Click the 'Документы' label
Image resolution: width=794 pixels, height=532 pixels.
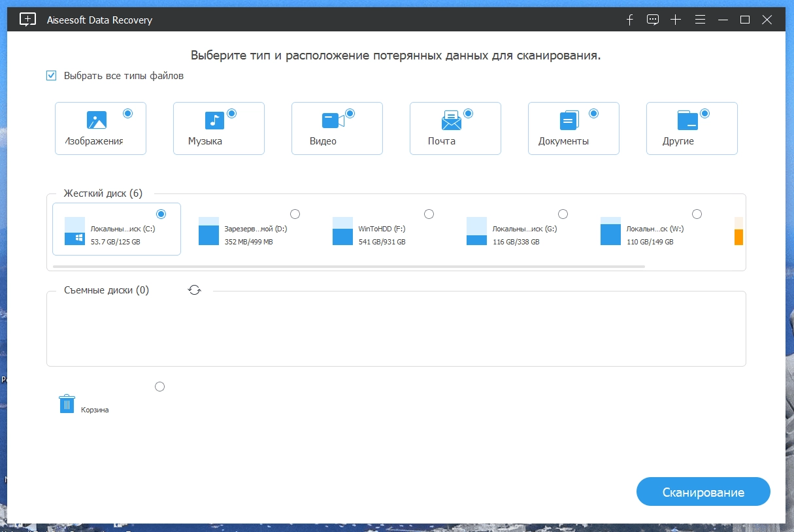[563, 141]
